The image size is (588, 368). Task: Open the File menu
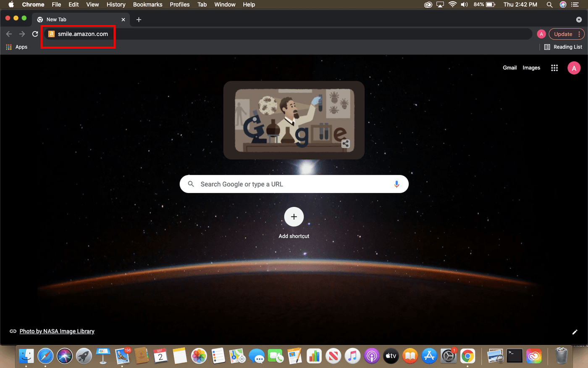[x=56, y=5]
